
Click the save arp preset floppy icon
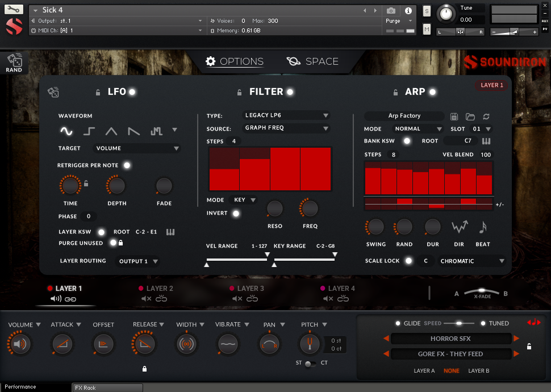454,116
